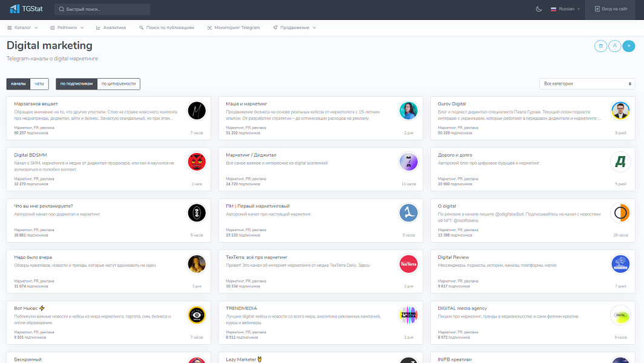The height and width of the screenshot is (363, 644).
Task: Click the Рейтинги icon
Action: [x=52, y=28]
